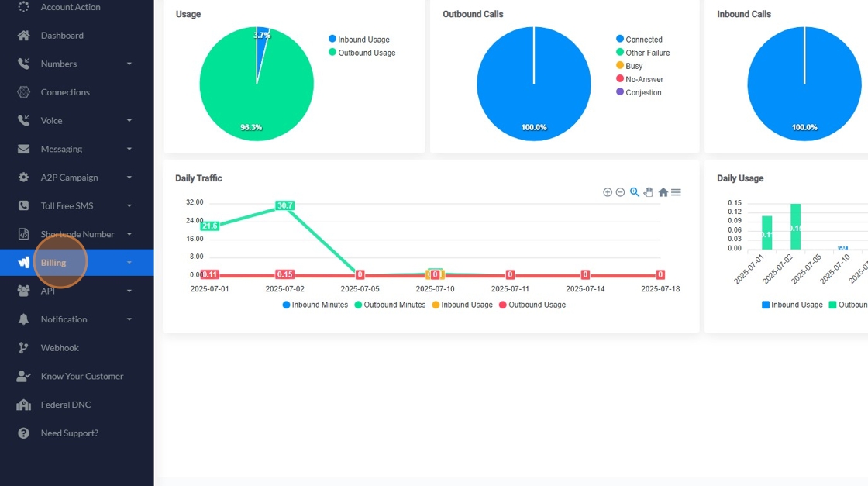Click the Dashboard home icon
Image resolution: width=868 pixels, height=486 pixels.
coord(23,36)
